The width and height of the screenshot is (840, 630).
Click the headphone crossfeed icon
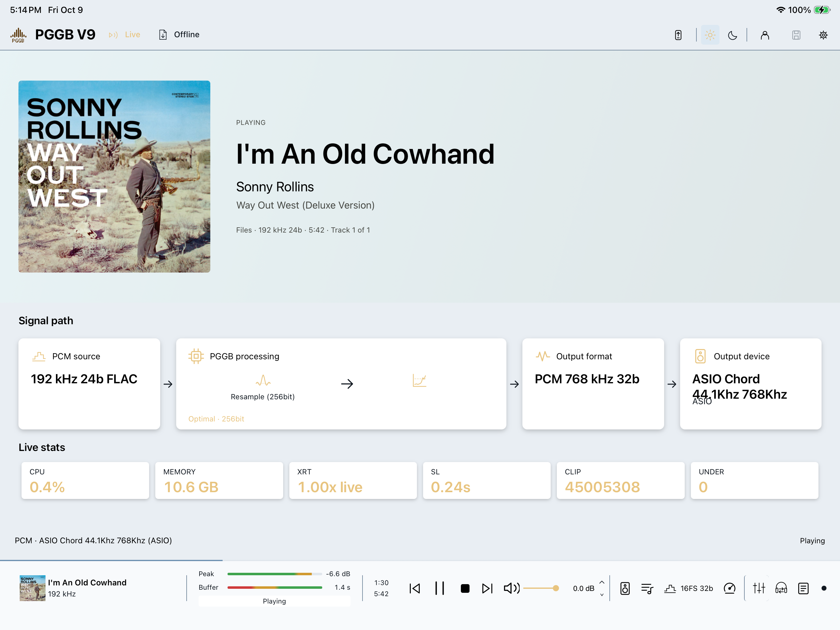(x=781, y=588)
